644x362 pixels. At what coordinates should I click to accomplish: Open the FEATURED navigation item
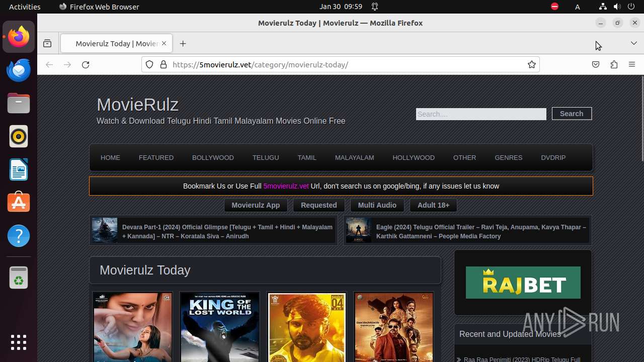click(x=156, y=158)
